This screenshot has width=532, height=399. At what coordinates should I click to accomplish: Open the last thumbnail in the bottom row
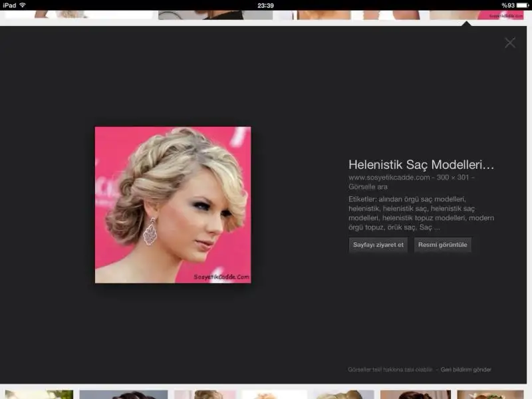tap(490, 394)
